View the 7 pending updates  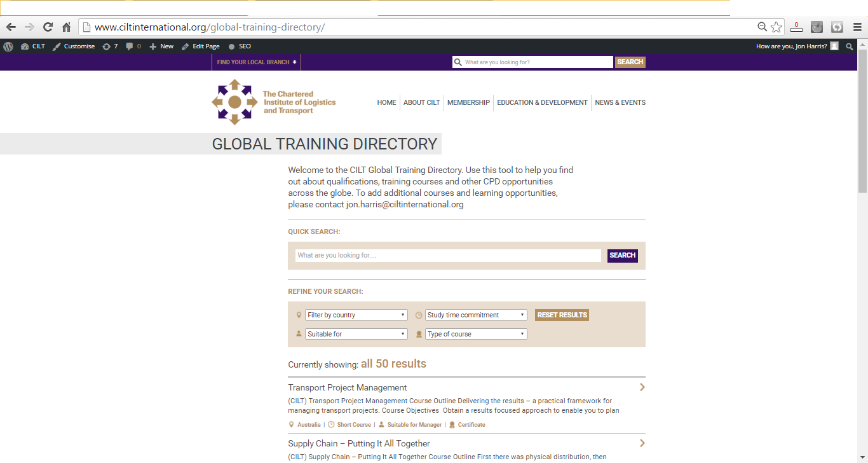click(110, 46)
